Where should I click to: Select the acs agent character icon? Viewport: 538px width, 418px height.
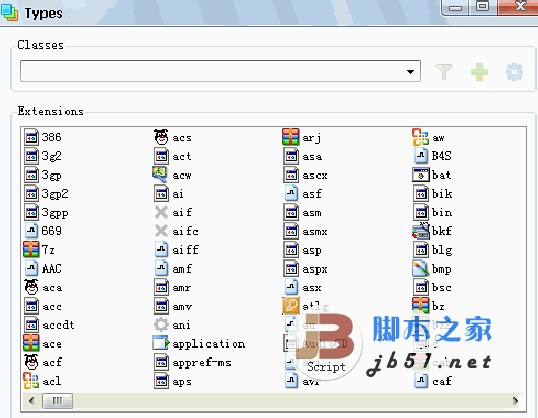(x=161, y=137)
